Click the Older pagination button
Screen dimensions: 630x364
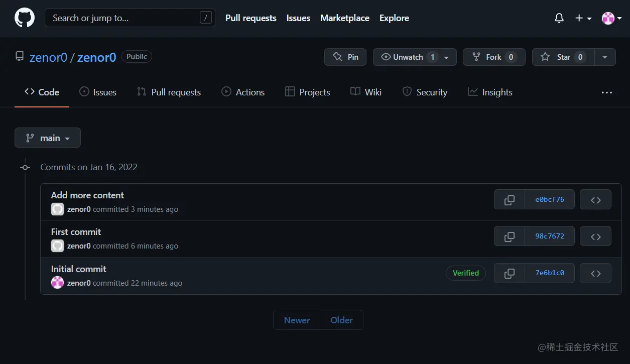(341, 320)
